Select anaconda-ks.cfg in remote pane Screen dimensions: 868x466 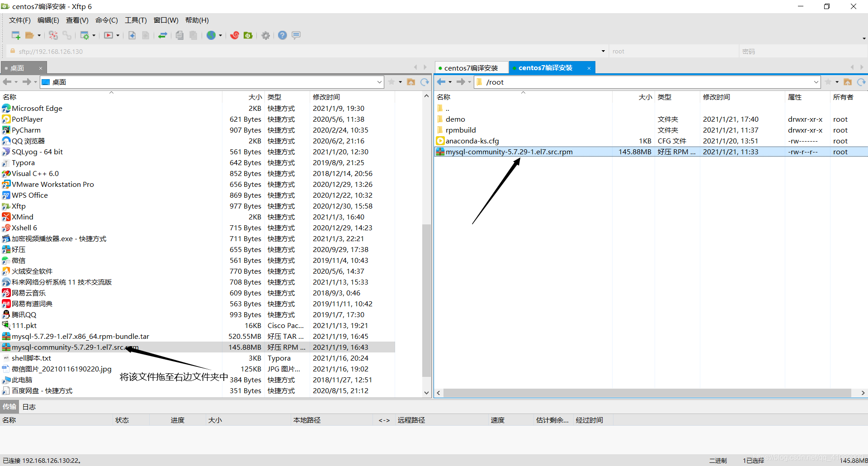point(472,141)
